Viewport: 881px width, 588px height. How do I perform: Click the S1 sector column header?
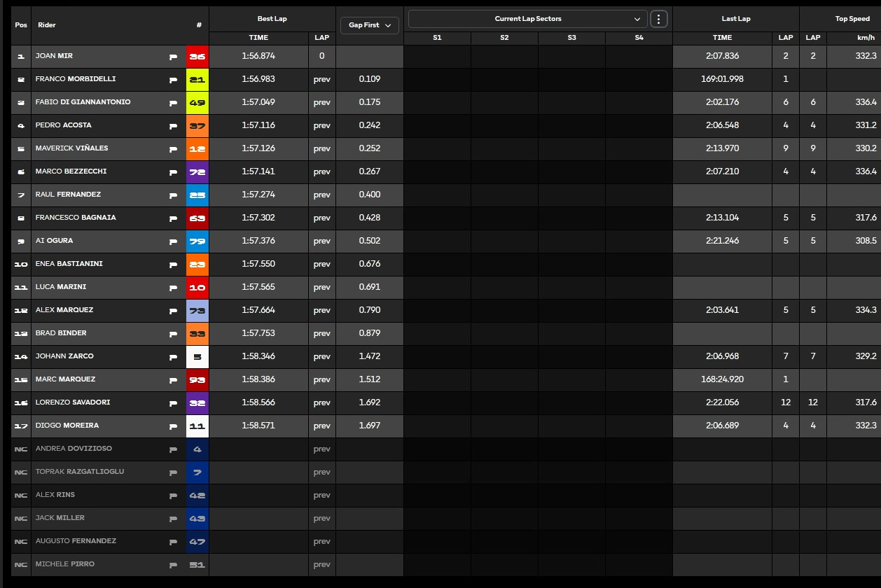tap(437, 38)
